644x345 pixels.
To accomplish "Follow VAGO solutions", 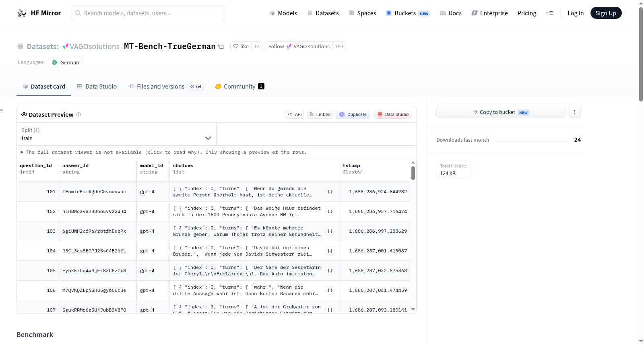I will click(x=299, y=46).
